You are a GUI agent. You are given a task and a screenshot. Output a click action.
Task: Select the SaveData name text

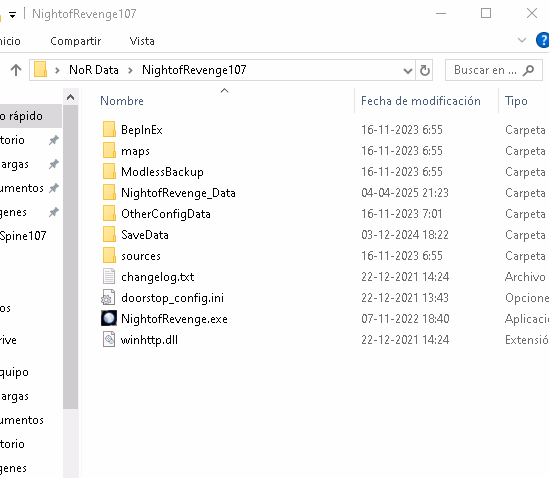click(x=145, y=235)
